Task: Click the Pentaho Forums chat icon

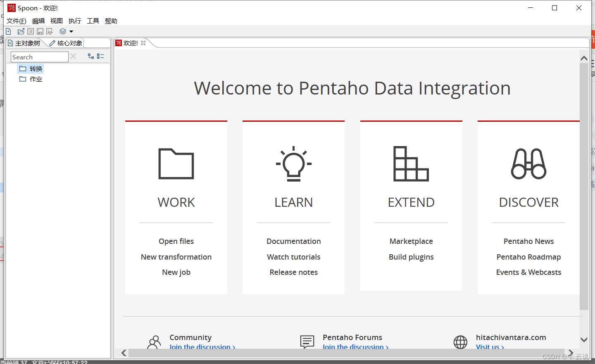Action: 307,342
